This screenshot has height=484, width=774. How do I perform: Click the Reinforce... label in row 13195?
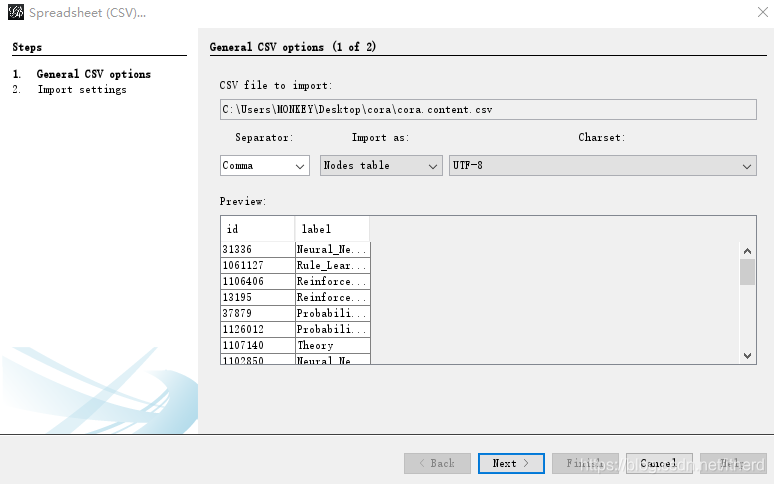click(x=333, y=298)
